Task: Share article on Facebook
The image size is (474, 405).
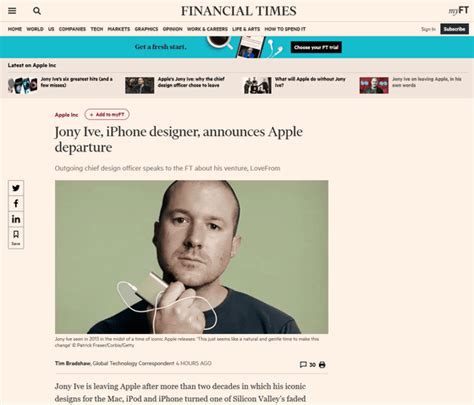Action: pyautogui.click(x=16, y=203)
